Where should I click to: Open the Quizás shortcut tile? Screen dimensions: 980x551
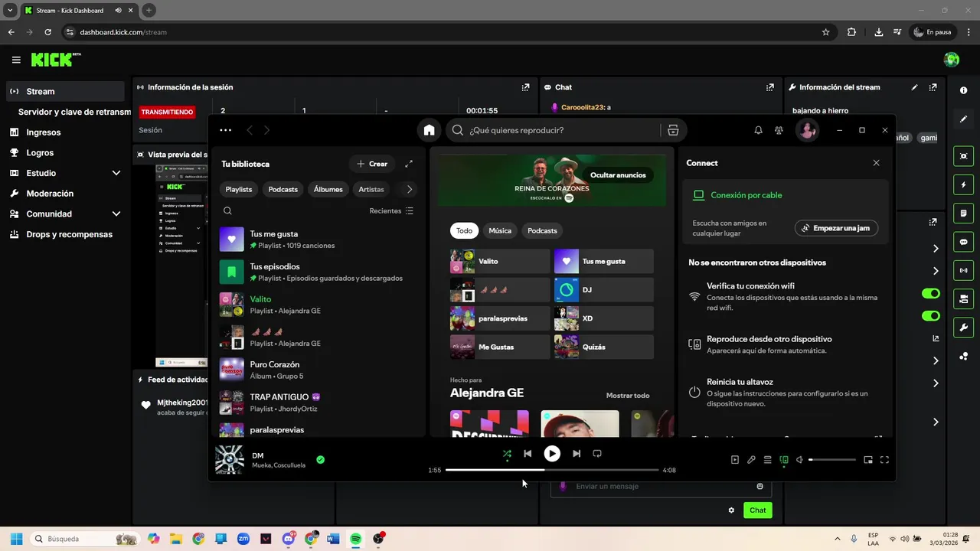pos(604,347)
